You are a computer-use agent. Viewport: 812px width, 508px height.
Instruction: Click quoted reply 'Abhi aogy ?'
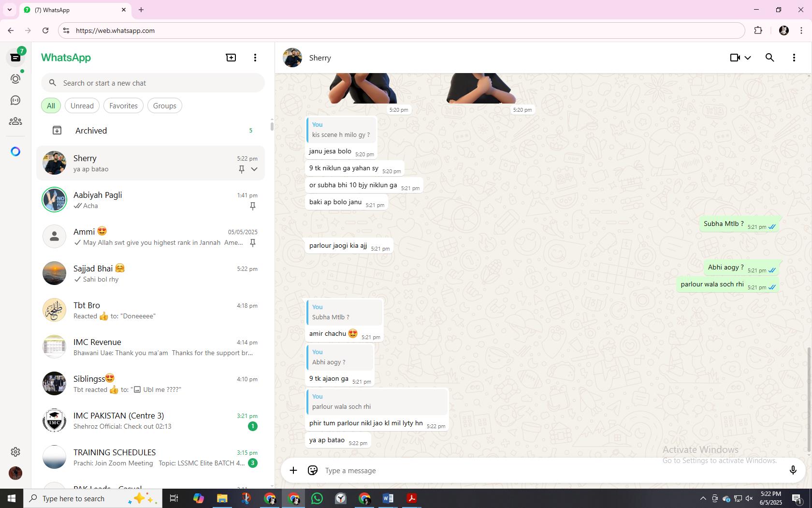[340, 357]
